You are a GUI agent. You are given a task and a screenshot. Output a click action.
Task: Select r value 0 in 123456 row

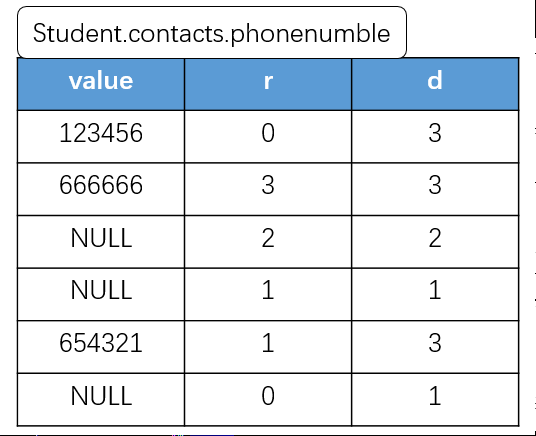(x=268, y=137)
